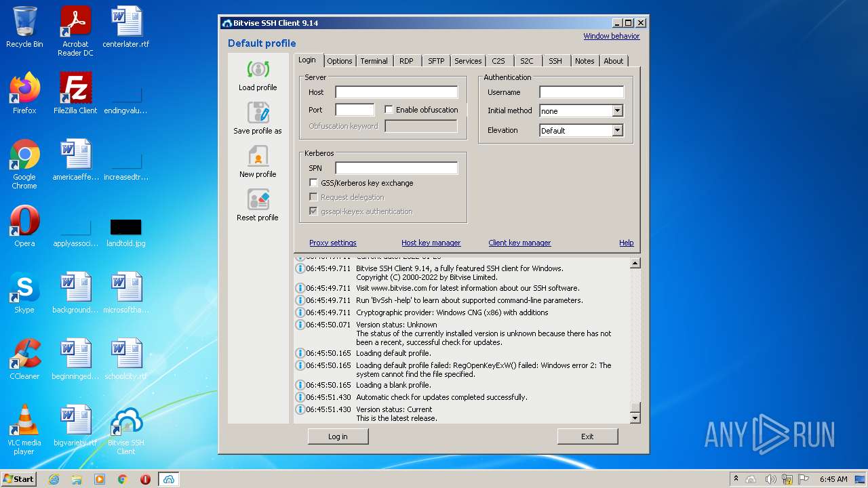Launch VLC media player shortcut
Image resolution: width=868 pixels, height=488 pixels.
pyautogui.click(x=24, y=430)
